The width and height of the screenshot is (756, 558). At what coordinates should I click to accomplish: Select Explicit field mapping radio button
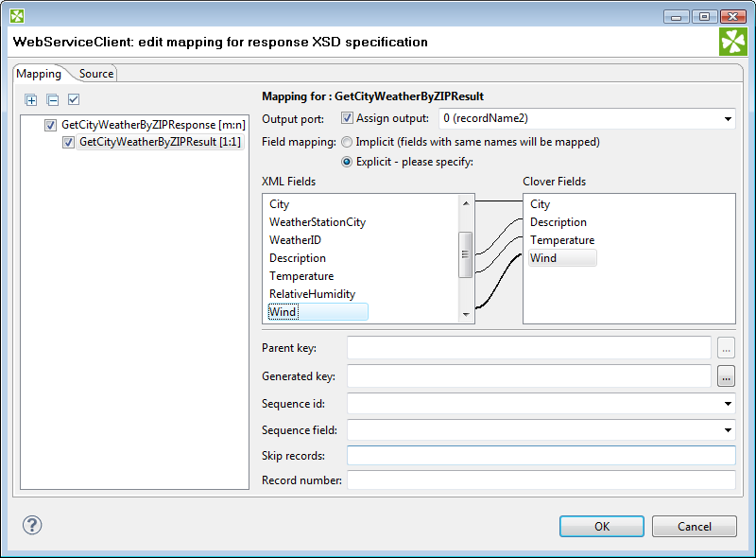pyautogui.click(x=347, y=162)
